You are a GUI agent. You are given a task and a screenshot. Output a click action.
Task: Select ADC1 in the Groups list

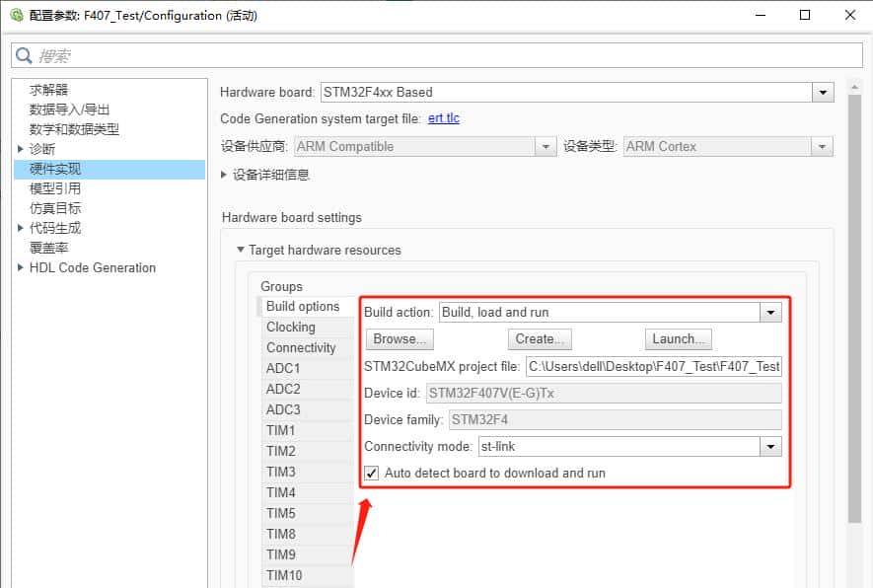(x=286, y=368)
